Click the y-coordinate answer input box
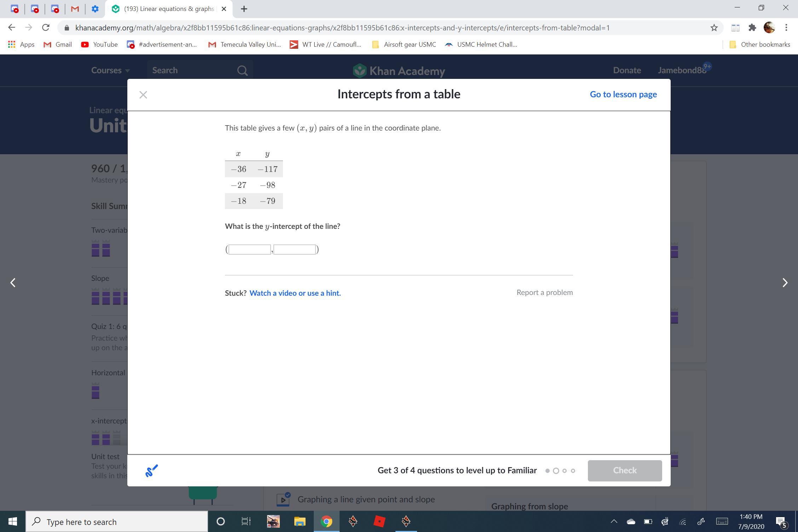The width and height of the screenshot is (798, 532). pyautogui.click(x=295, y=250)
